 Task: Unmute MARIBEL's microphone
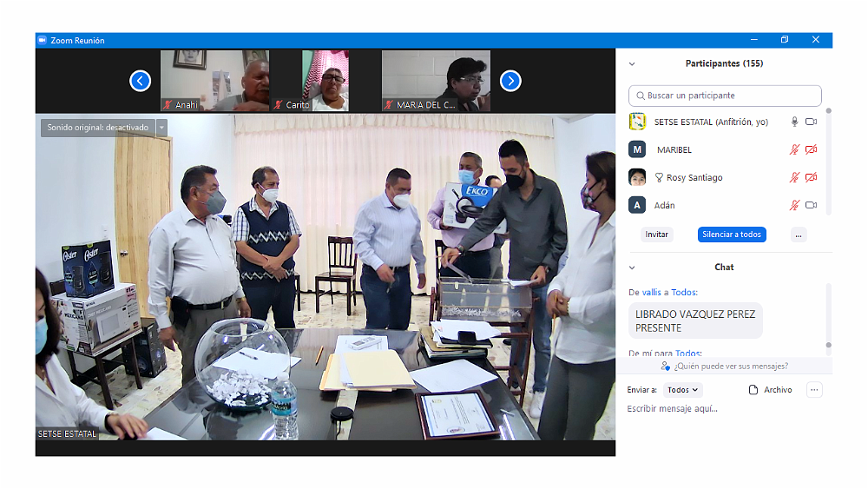coord(793,150)
